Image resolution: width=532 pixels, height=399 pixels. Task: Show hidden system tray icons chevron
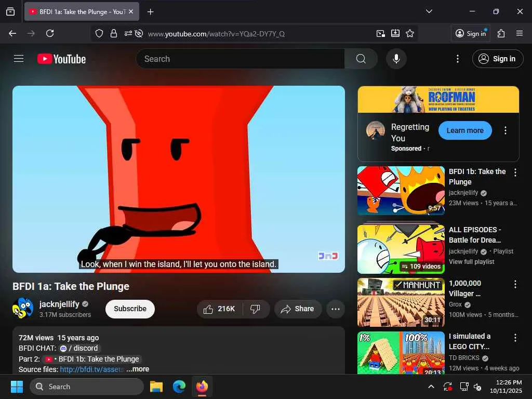pyautogui.click(x=431, y=387)
